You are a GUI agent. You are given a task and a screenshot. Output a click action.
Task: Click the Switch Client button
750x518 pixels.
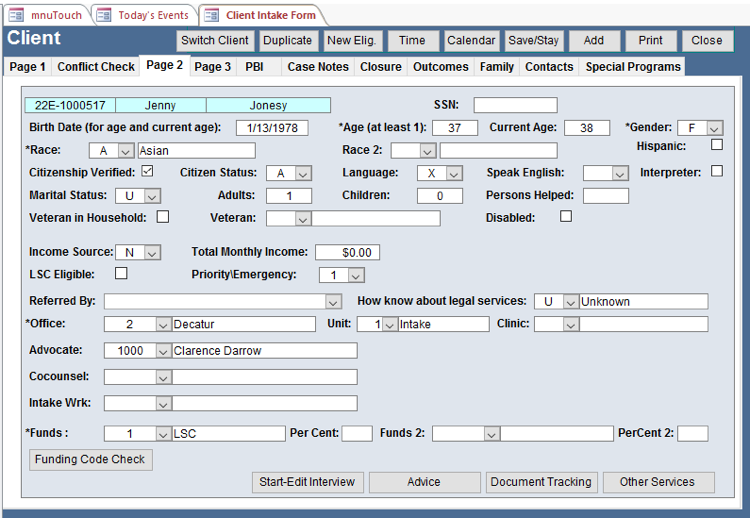point(215,41)
